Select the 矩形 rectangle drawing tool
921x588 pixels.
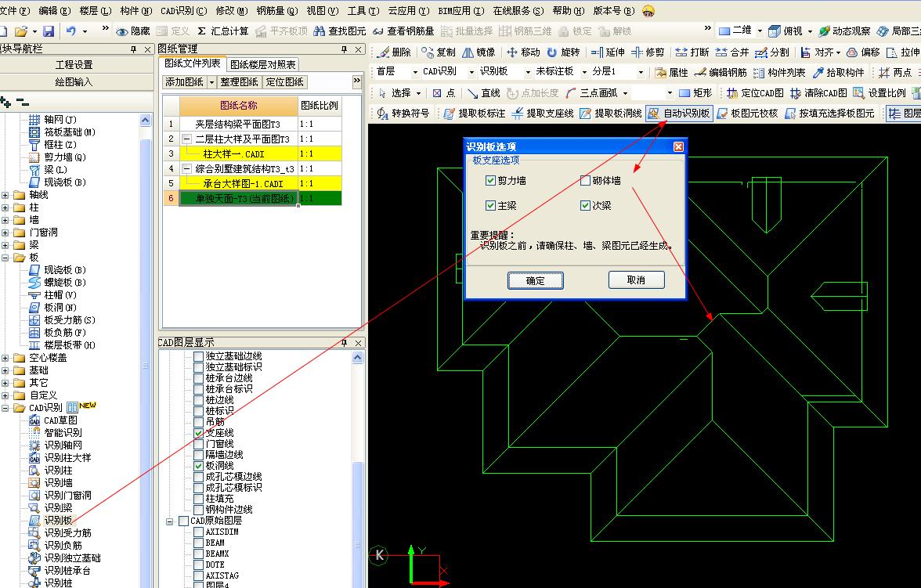coord(695,93)
